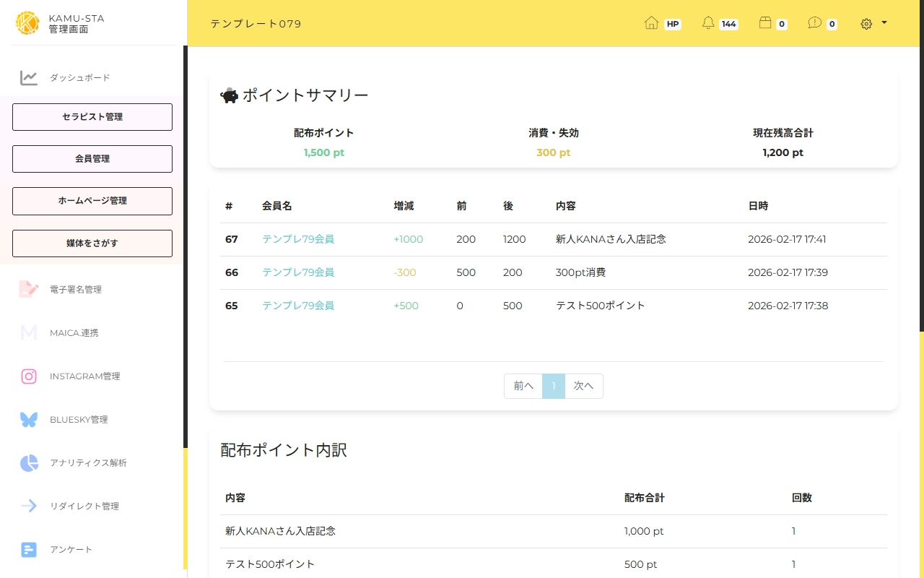Go to アナリティクス解析

[88, 463]
